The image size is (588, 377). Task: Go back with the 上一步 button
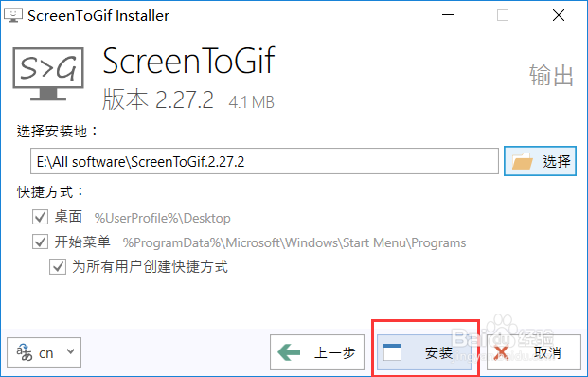pyautogui.click(x=317, y=352)
